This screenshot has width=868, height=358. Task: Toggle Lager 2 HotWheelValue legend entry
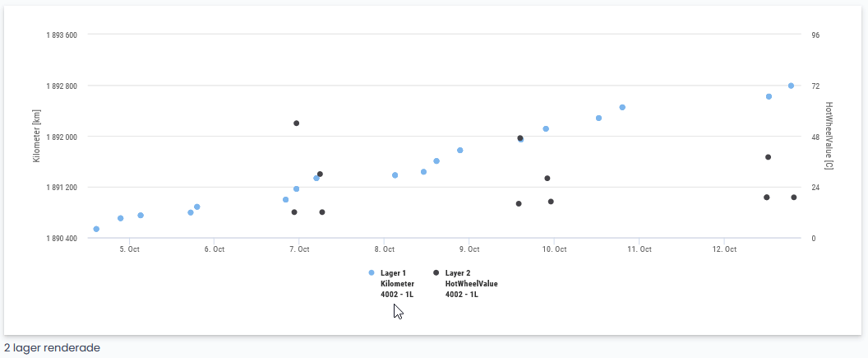[470, 283]
